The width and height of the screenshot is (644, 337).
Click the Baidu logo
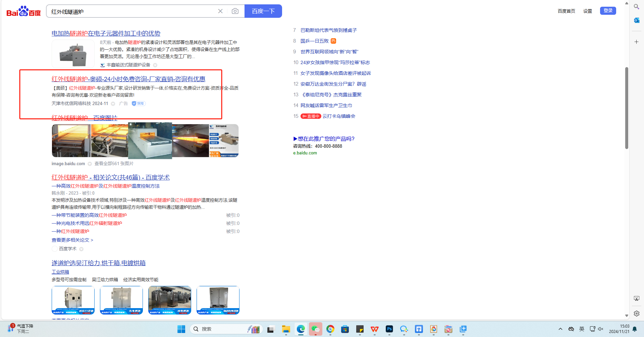pos(23,11)
